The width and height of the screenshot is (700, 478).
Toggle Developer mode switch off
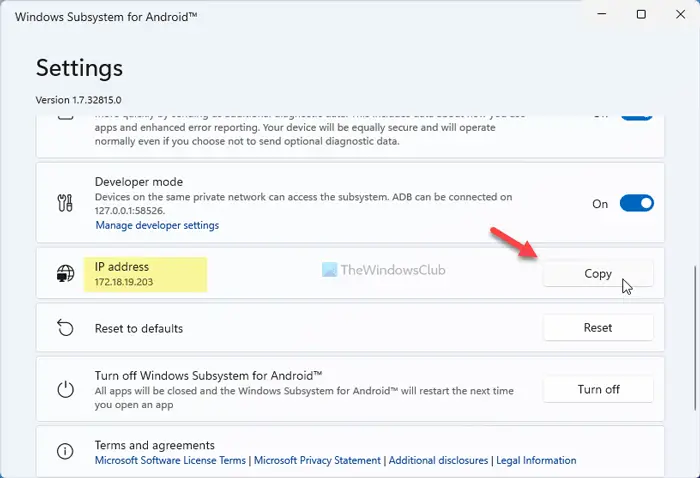tap(637, 204)
